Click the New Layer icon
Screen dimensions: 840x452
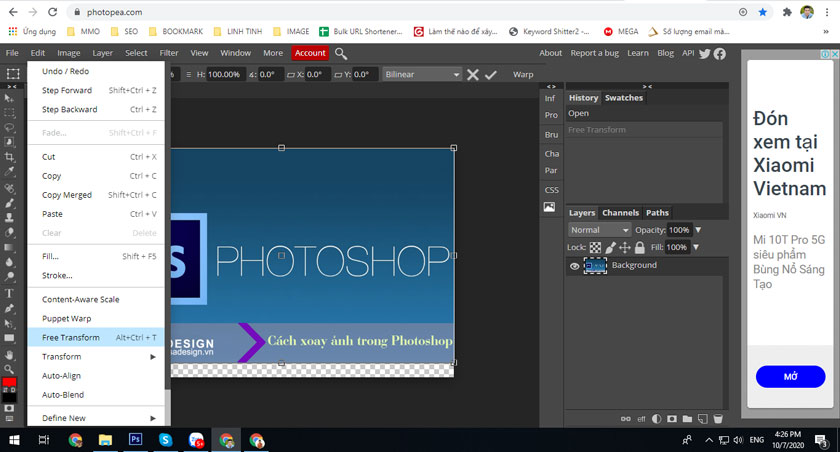coord(703,419)
